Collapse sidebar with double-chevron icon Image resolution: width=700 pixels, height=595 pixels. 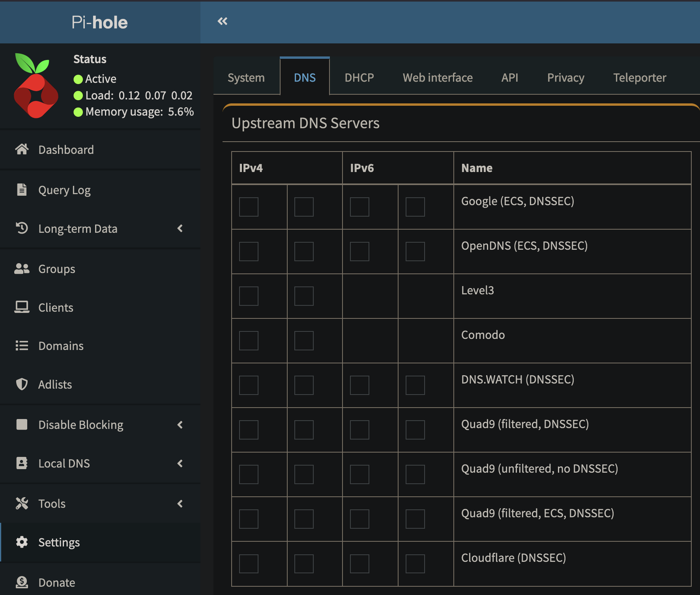coord(223,21)
